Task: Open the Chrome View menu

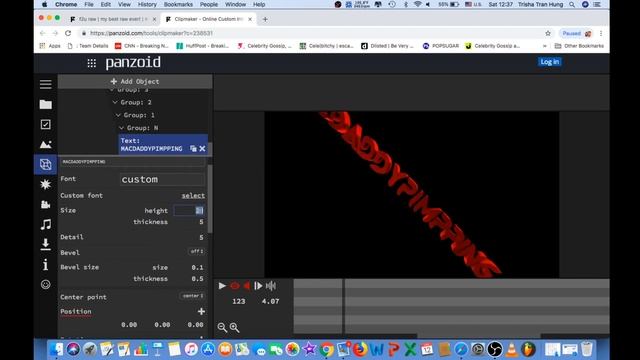Action: point(124,4)
